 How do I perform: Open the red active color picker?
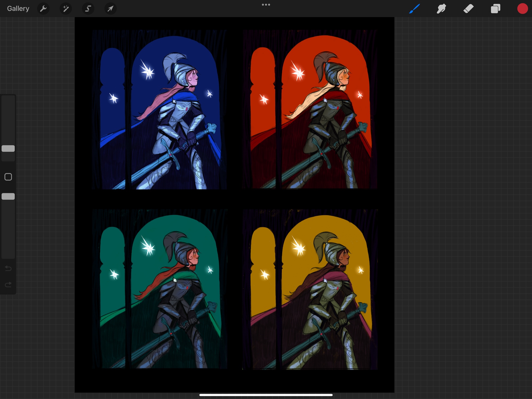coord(522,9)
